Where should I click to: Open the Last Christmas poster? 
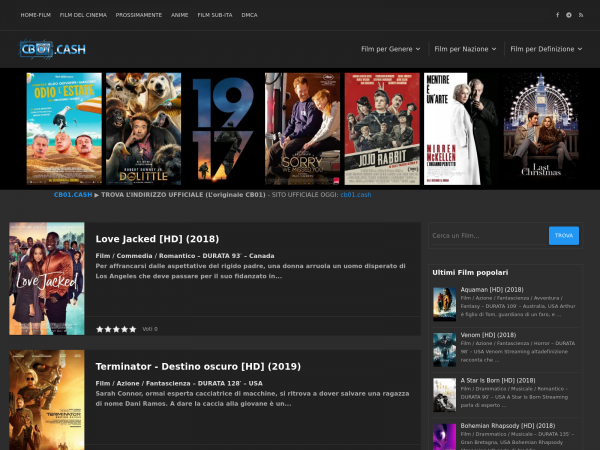[x=541, y=129]
